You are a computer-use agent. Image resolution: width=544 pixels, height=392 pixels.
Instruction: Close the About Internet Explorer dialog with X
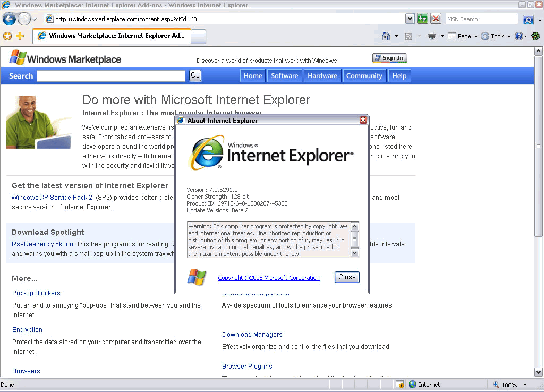pyautogui.click(x=363, y=120)
